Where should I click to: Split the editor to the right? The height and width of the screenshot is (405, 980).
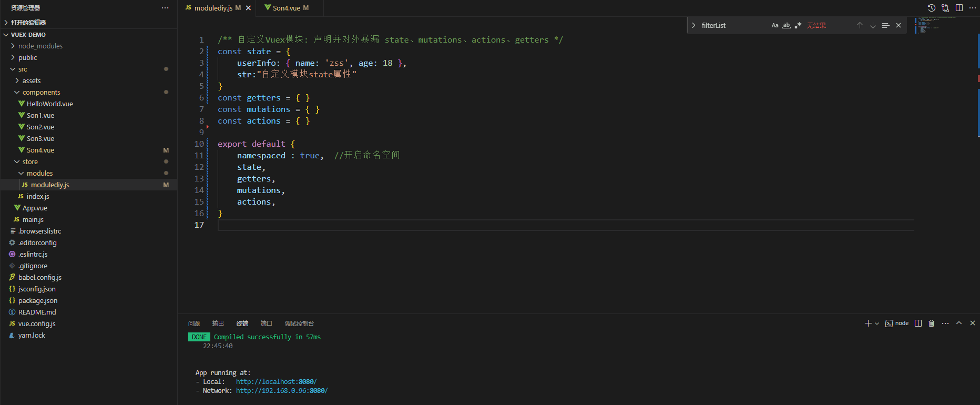[959, 8]
